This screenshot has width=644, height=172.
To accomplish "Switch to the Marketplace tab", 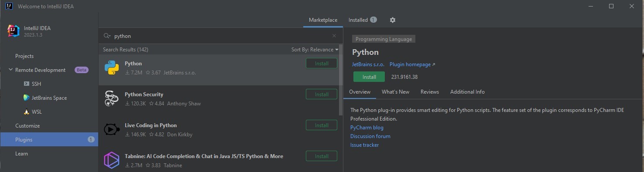I will click(323, 20).
